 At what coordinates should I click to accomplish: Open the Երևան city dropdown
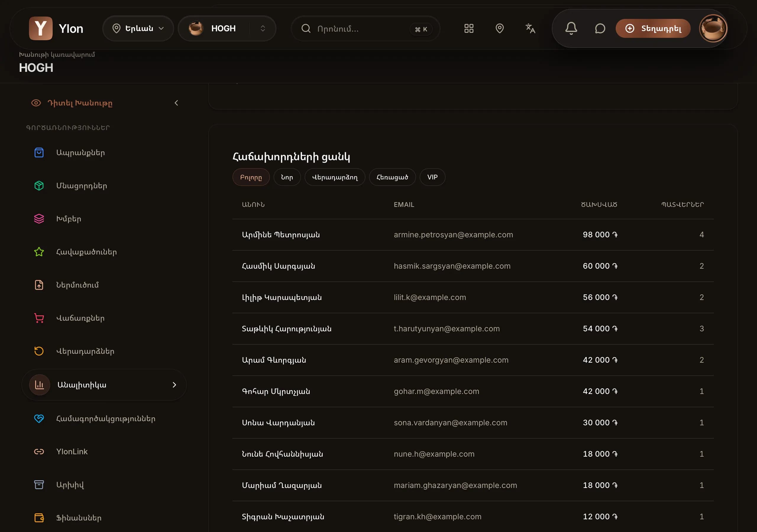(x=138, y=28)
